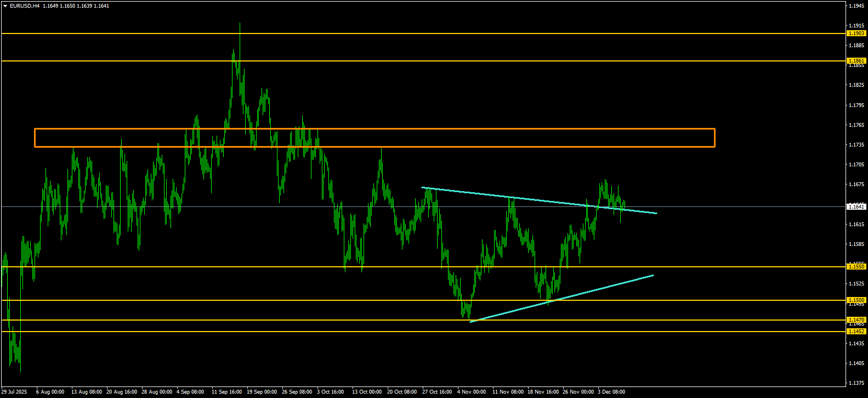Click the 1.1405 price axis value
The width and height of the screenshot is (868, 398).
(856, 363)
